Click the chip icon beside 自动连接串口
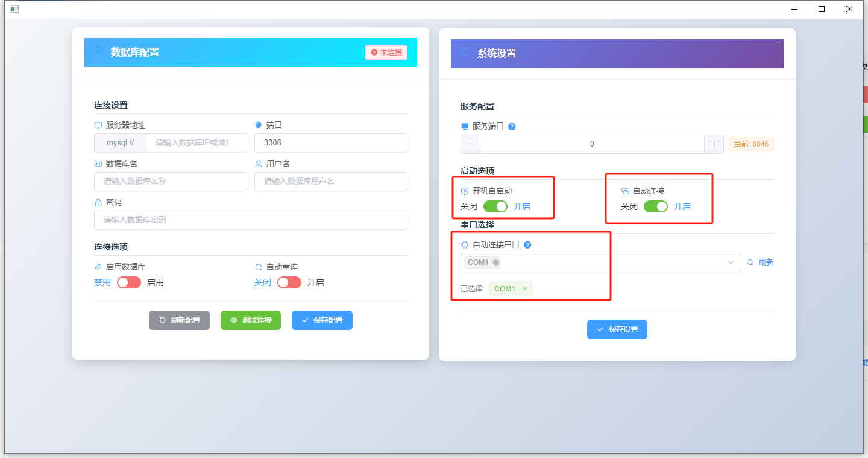Image resolution: width=868 pixels, height=458 pixels. pyautogui.click(x=465, y=245)
